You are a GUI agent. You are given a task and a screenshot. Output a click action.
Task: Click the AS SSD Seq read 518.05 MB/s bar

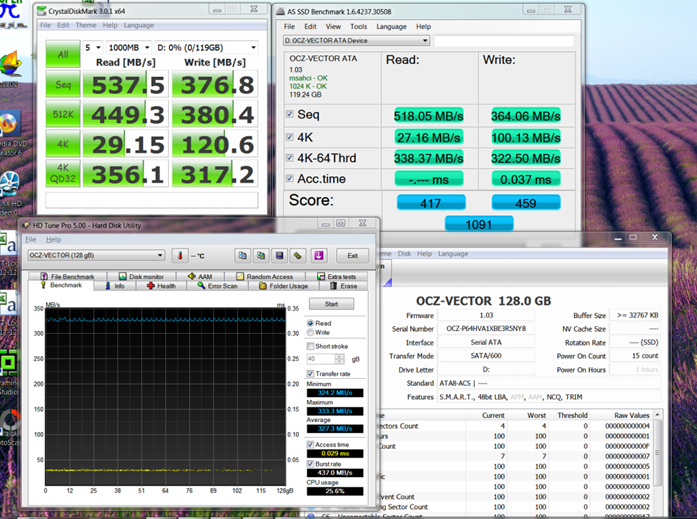429,116
